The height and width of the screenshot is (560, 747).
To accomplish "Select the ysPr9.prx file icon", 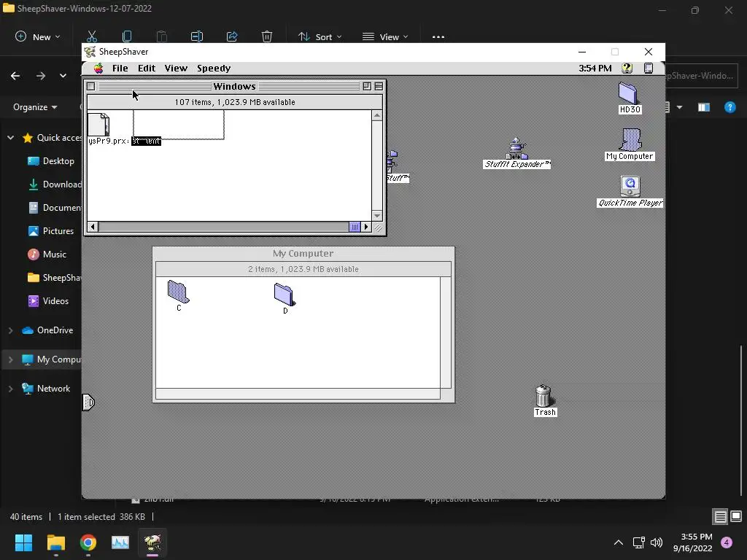I will click(98, 125).
